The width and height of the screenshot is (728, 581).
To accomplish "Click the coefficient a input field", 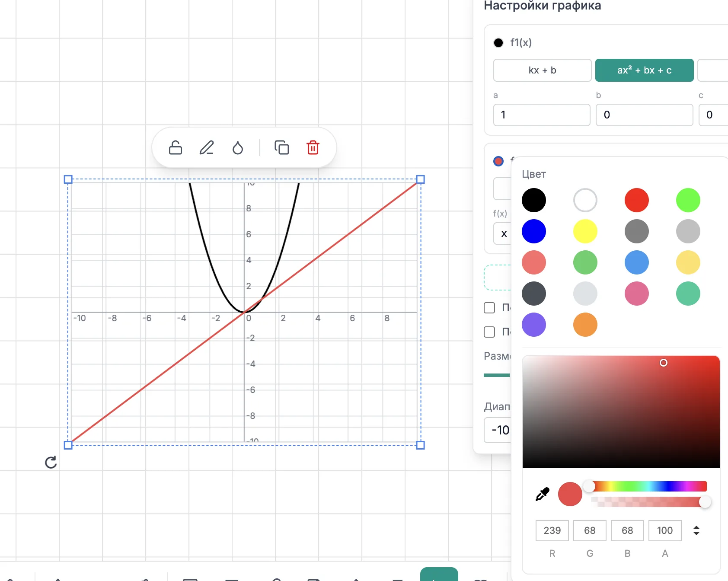I will 542,115.
